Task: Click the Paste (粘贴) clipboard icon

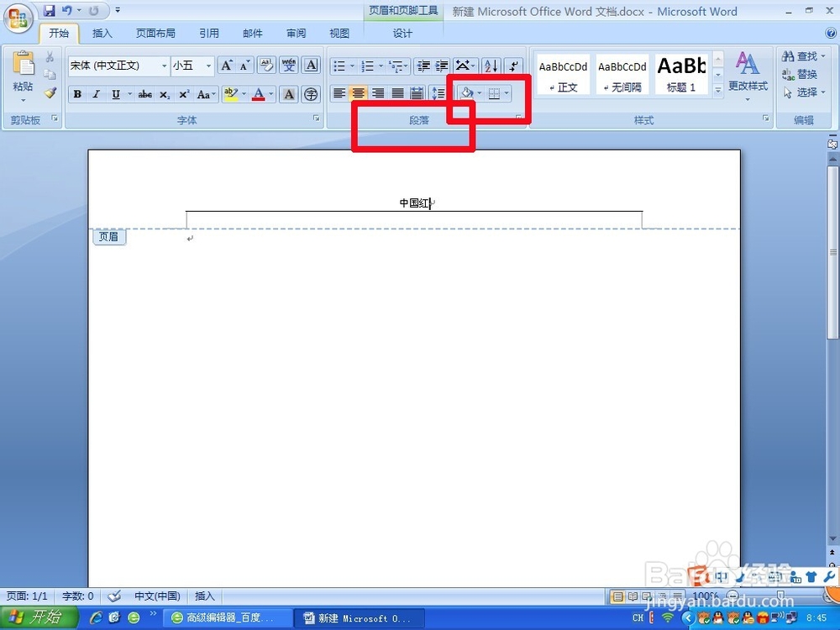Action: [x=23, y=65]
